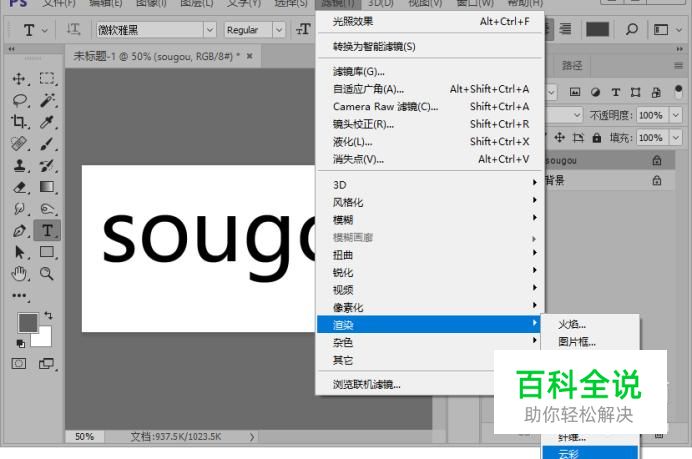This screenshot has width=692, height=459.
Task: Change the screen mode icon
Action: point(46,364)
